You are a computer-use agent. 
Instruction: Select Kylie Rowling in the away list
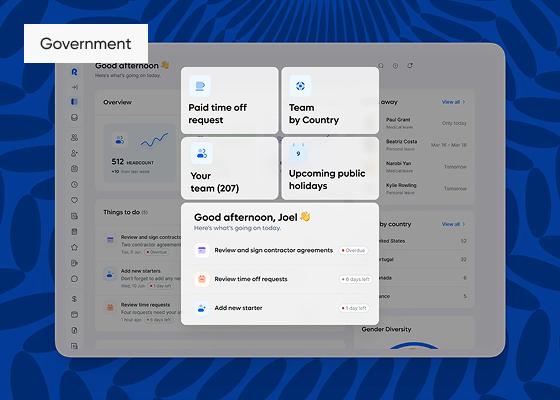(401, 185)
